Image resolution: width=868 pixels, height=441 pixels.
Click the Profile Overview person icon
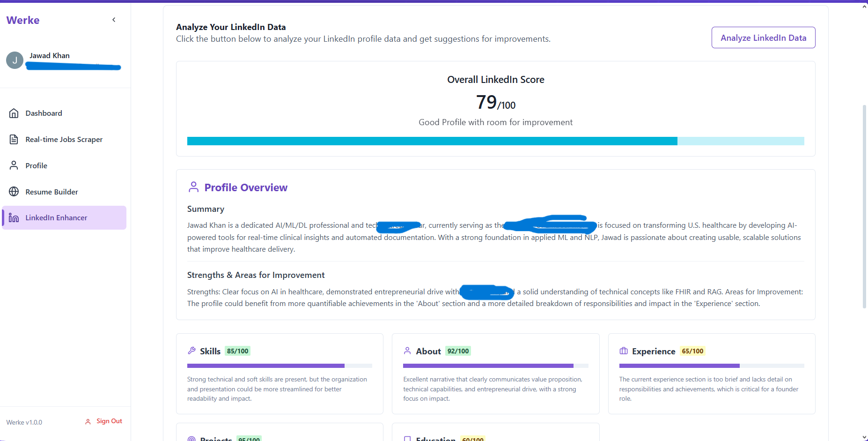pyautogui.click(x=193, y=187)
